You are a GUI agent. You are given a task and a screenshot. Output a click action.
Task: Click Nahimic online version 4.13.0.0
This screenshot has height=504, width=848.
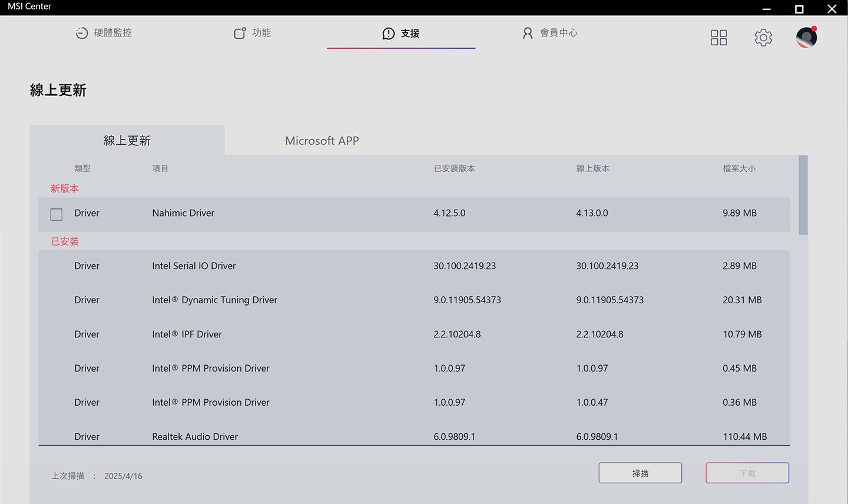pyautogui.click(x=592, y=213)
